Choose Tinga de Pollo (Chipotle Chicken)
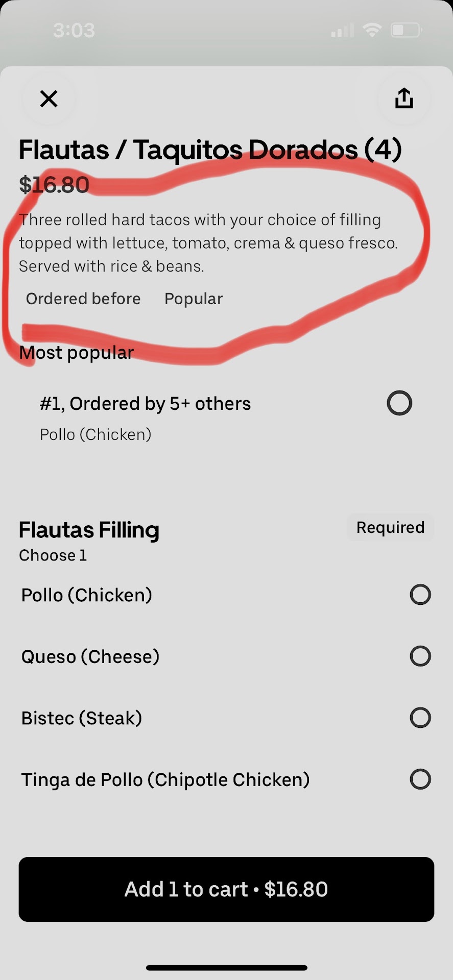This screenshot has width=453, height=980. 420,779
